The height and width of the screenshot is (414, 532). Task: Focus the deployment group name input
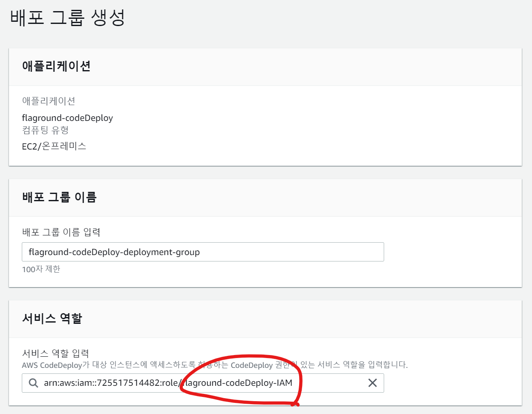203,252
